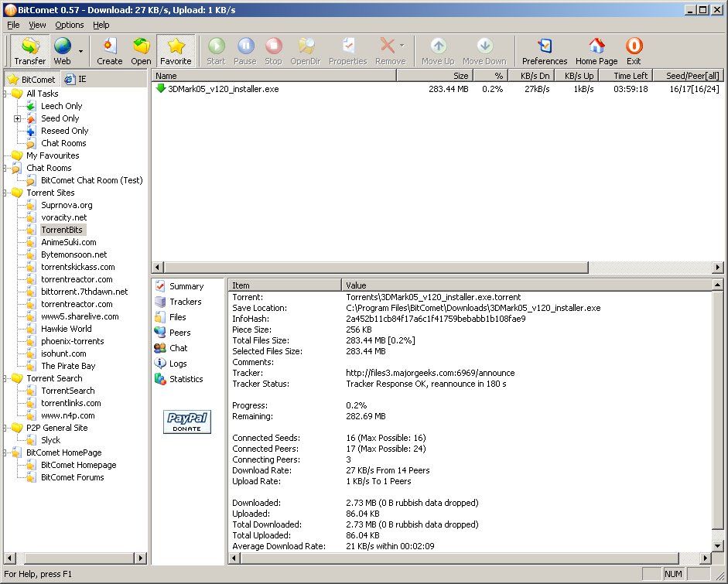Open the Chat panel icon
The image size is (728, 584).
coord(160,348)
